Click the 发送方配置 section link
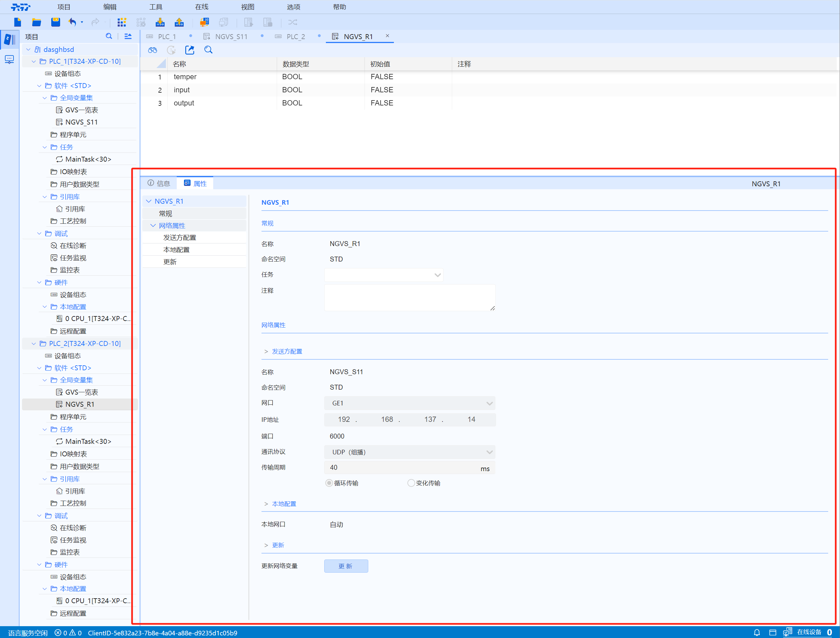The image size is (840, 638). 287,351
